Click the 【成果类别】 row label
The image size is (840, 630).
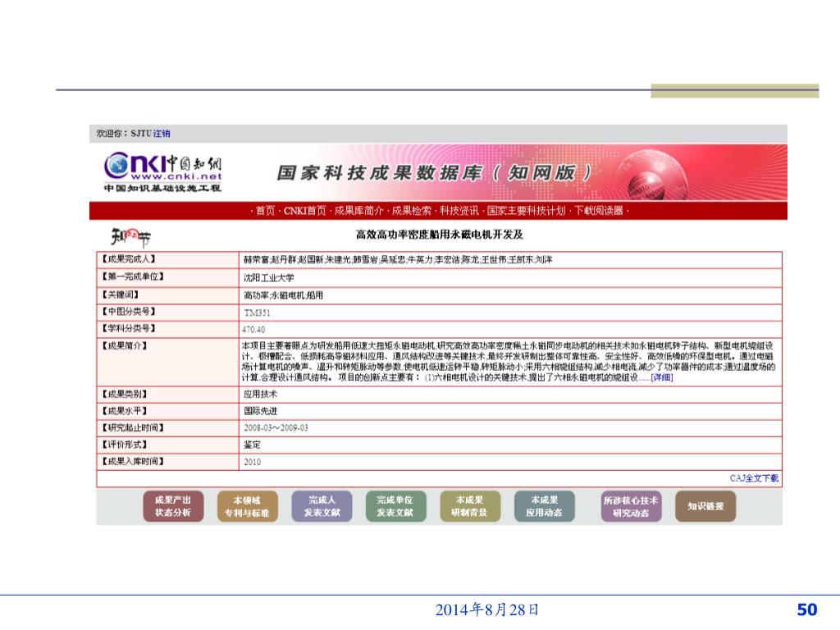tap(125, 395)
